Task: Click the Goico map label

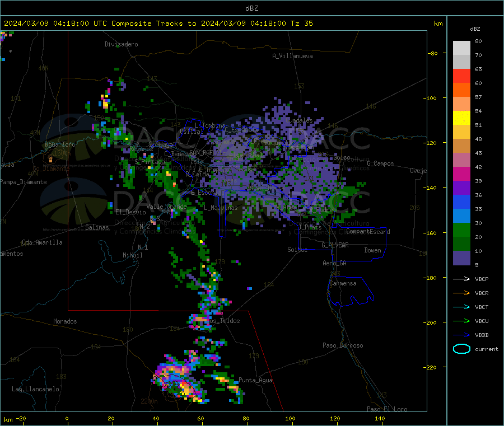Action: click(x=342, y=158)
